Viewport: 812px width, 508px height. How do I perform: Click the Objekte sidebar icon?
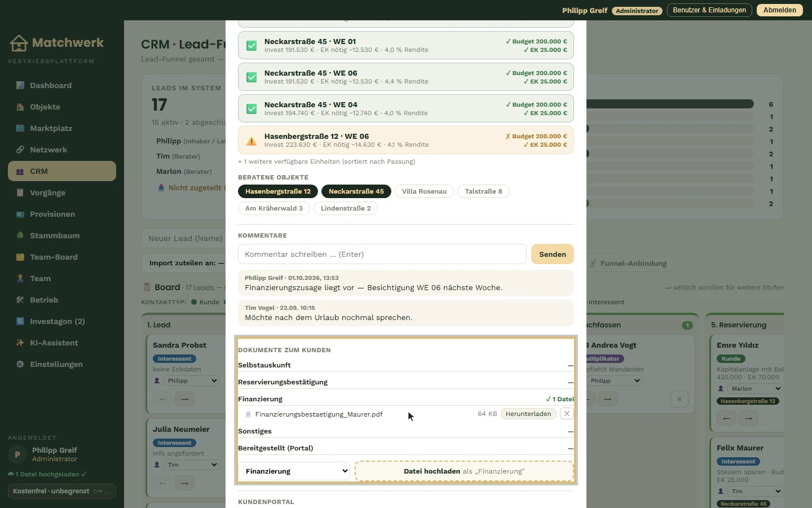pyautogui.click(x=20, y=107)
